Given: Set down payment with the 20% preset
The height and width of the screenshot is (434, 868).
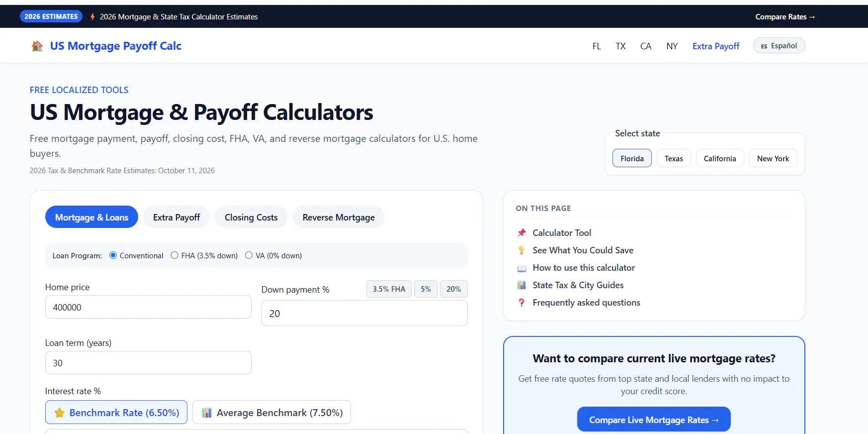Looking at the screenshot, I should pos(453,289).
